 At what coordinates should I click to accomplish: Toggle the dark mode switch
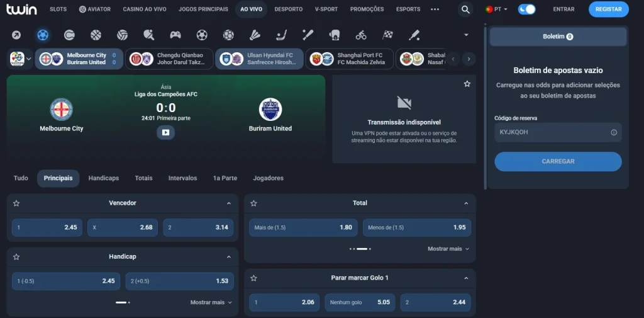pos(526,9)
